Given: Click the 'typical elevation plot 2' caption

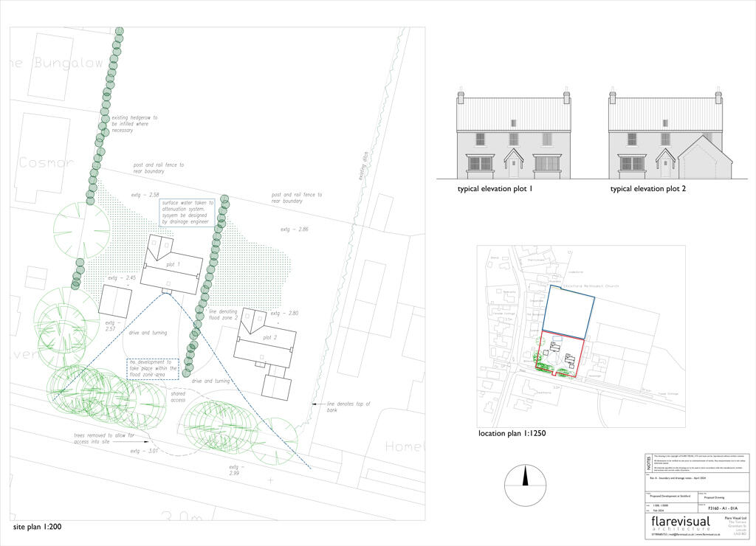Looking at the screenshot, I should [647, 190].
